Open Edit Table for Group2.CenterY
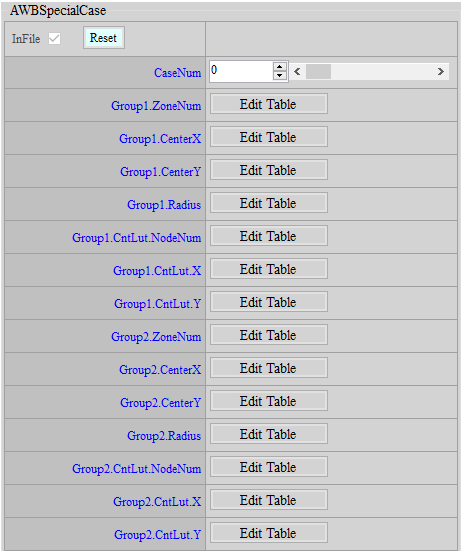This screenshot has height=551, width=461. pyautogui.click(x=269, y=401)
